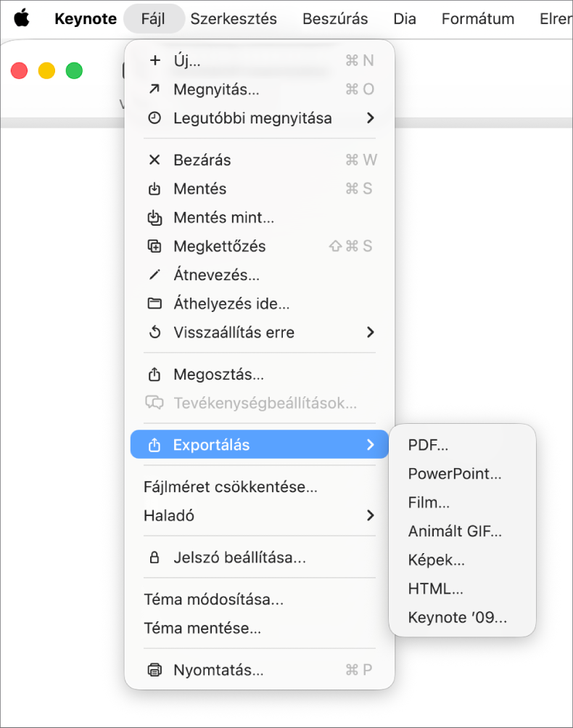Click the folder icon beside Áthelyezés ide
The width and height of the screenshot is (573, 728).
click(x=154, y=303)
